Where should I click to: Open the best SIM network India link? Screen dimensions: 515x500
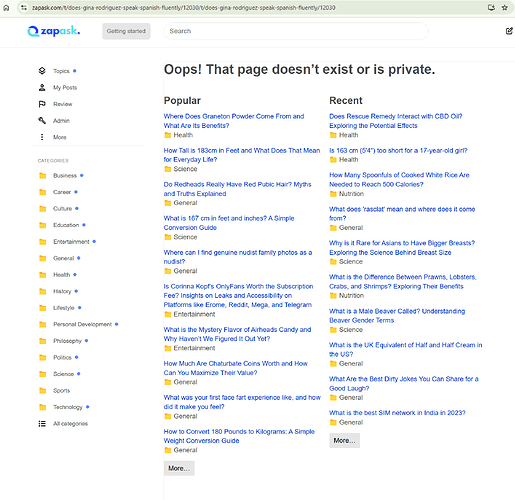[x=397, y=413]
